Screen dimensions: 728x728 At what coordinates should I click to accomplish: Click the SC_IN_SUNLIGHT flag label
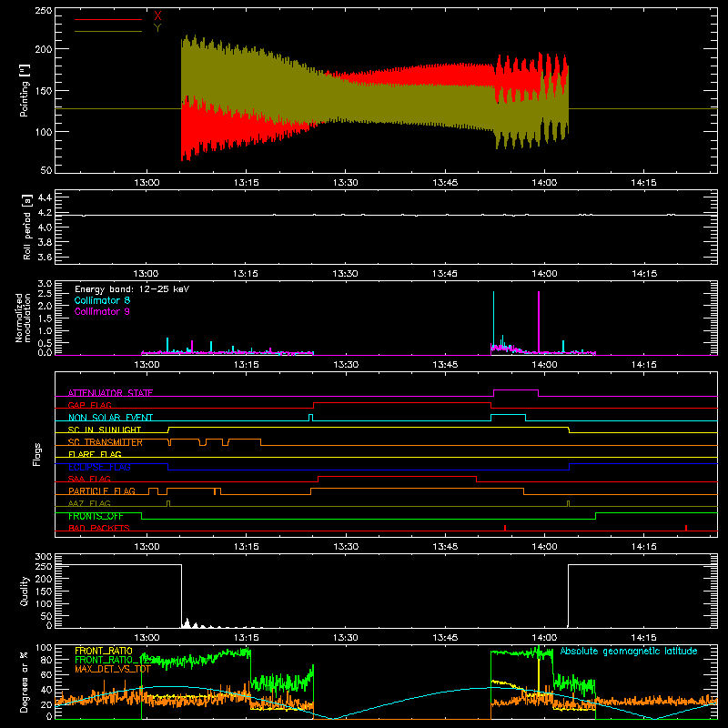tap(105, 430)
